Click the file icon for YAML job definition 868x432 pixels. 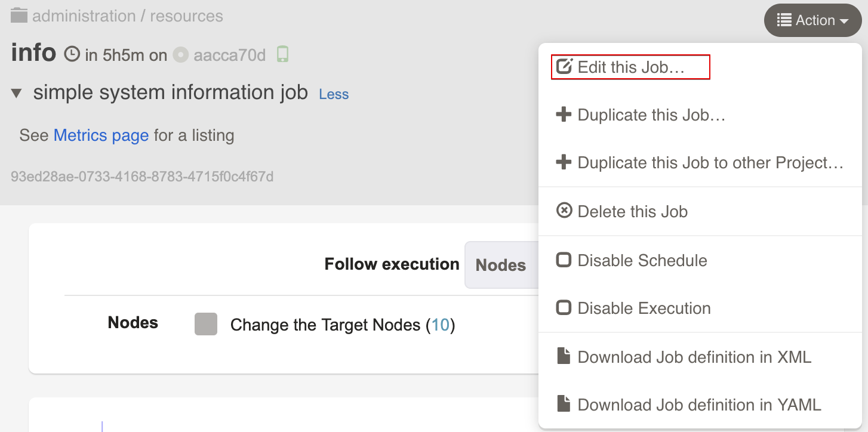(x=564, y=404)
